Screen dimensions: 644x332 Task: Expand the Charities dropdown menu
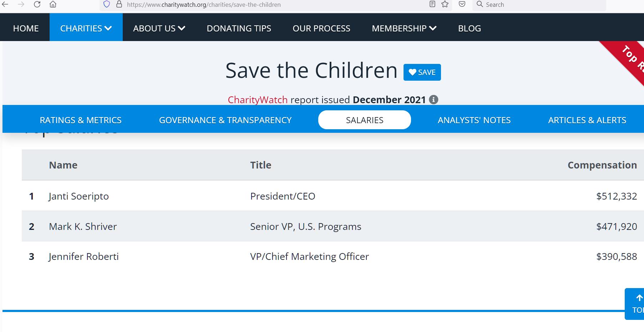[86, 28]
